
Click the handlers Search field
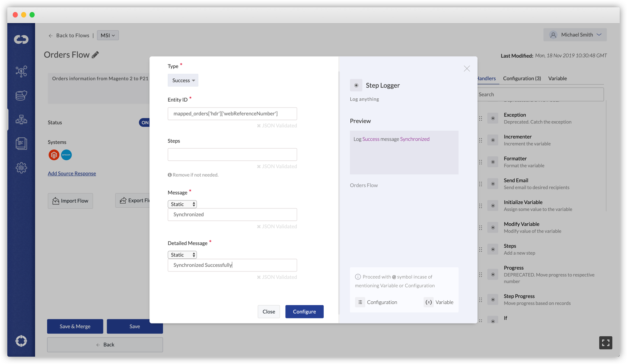point(540,94)
